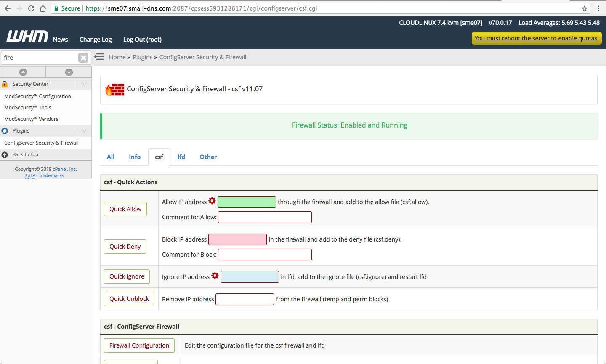Click the gear icon beside Ignore IP address
The height and width of the screenshot is (364, 606).
click(215, 276)
